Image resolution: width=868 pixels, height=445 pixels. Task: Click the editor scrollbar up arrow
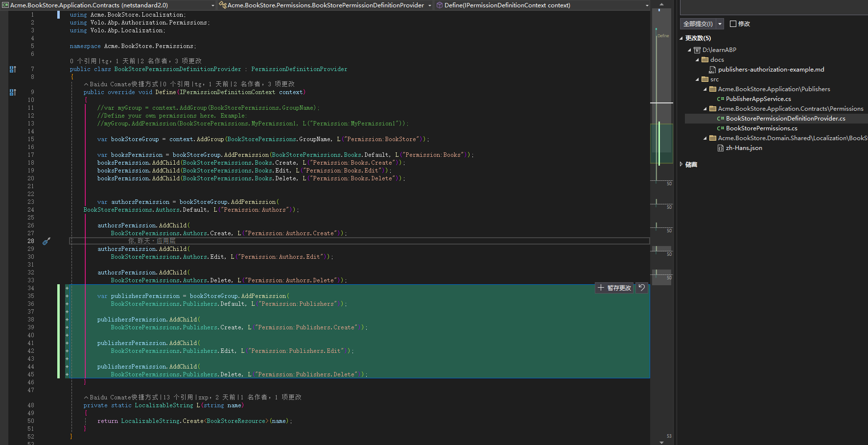coord(661,4)
